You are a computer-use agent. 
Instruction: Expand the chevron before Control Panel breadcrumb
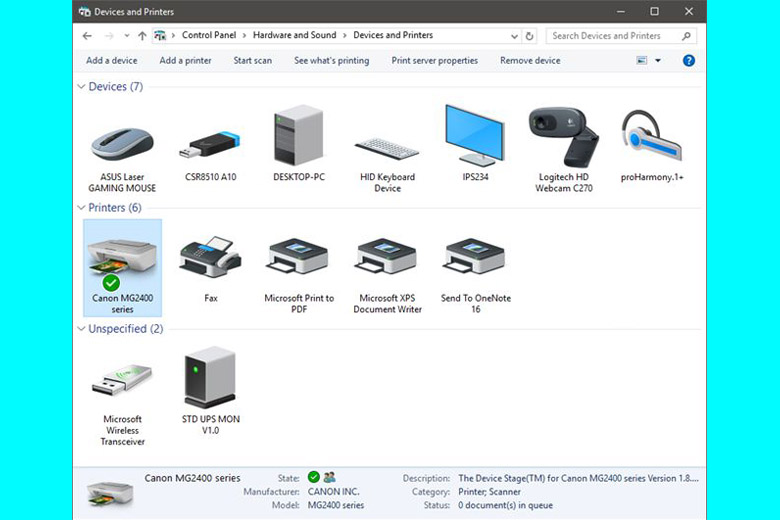pyautogui.click(x=173, y=35)
